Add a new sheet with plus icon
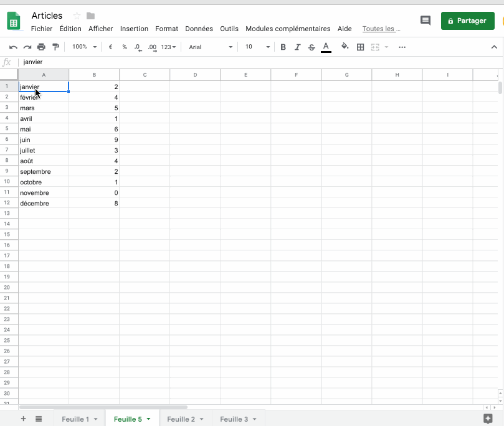 point(23,419)
